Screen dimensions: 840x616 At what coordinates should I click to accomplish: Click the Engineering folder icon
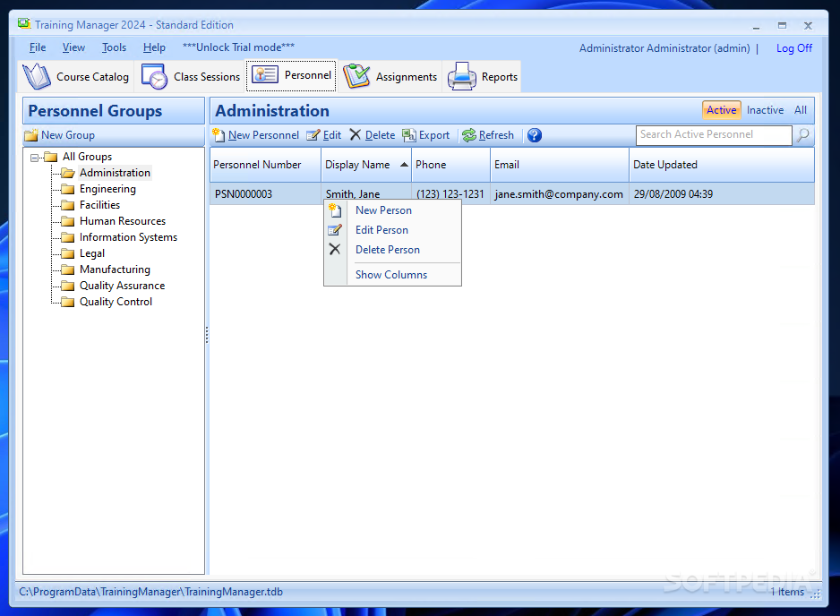(x=67, y=189)
